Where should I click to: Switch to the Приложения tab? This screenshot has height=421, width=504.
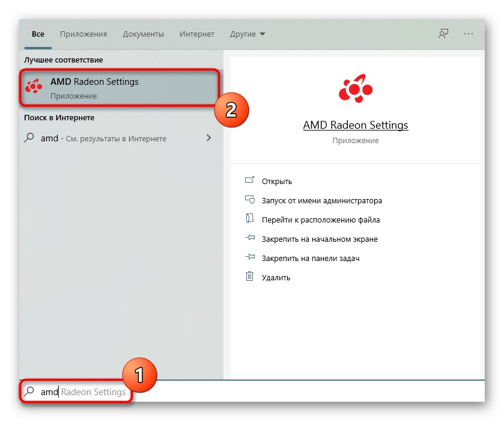[x=83, y=34]
